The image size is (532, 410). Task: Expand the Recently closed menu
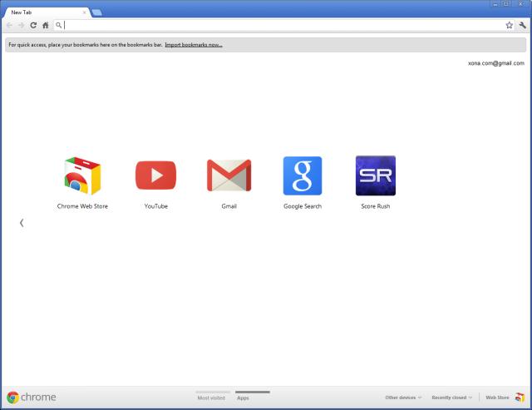point(451,398)
